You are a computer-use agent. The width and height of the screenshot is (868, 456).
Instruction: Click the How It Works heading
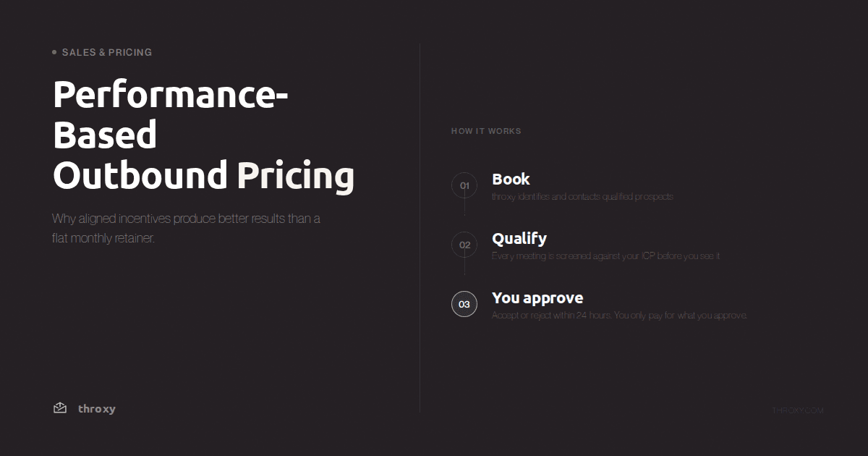tap(486, 131)
